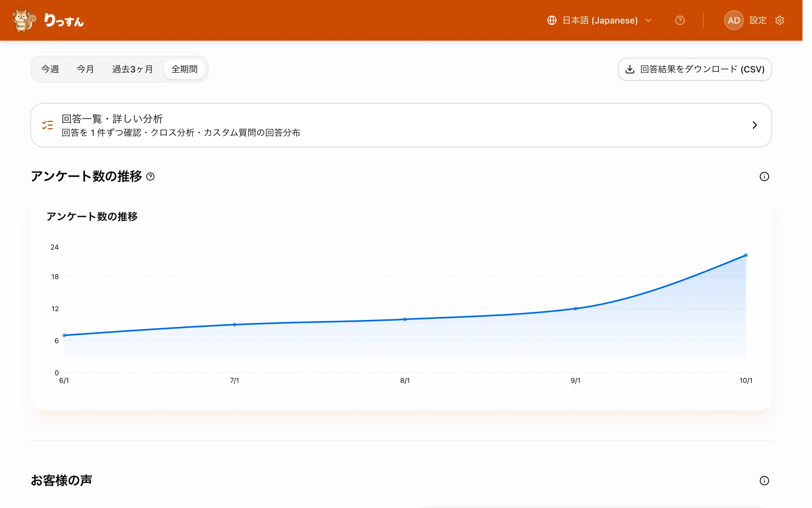The width and height of the screenshot is (812, 508).
Task: Click the checklist icon in analysis card
Action: [x=47, y=125]
